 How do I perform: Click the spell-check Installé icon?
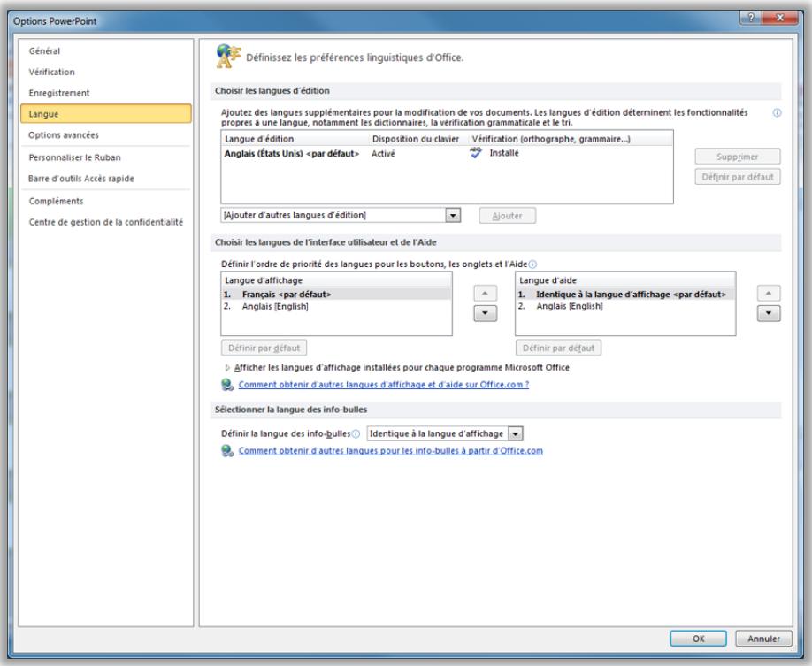[x=476, y=153]
